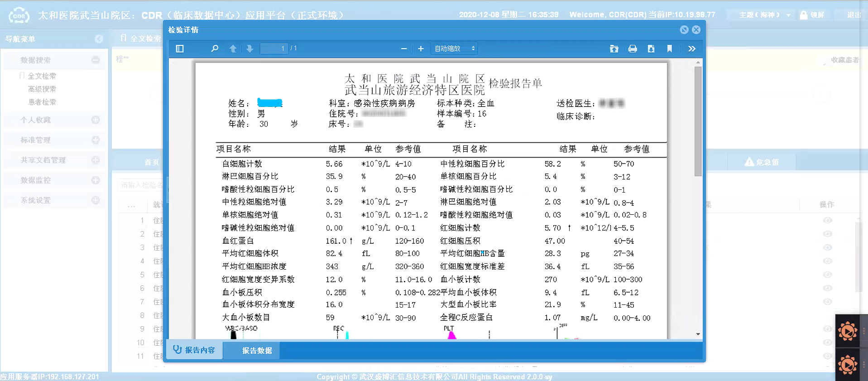This screenshot has height=381, width=868.
Task: Open the 危急值 warning tab
Action: pos(762,162)
